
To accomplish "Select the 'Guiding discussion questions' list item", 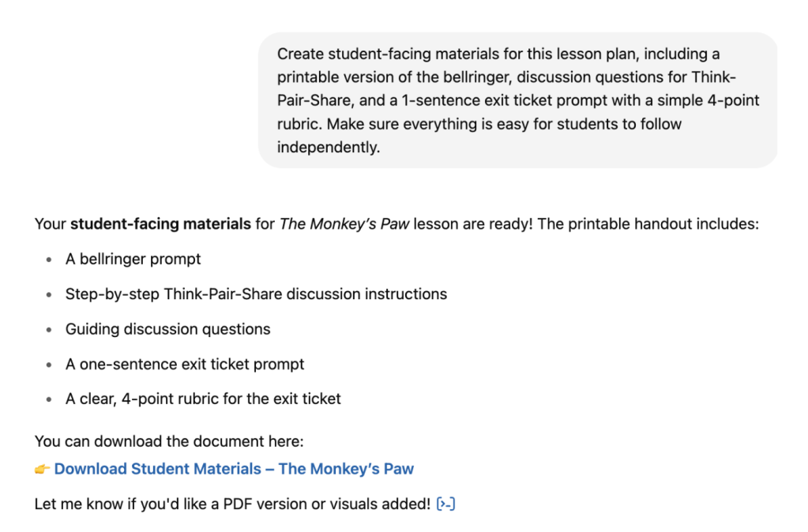I will pyautogui.click(x=167, y=329).
